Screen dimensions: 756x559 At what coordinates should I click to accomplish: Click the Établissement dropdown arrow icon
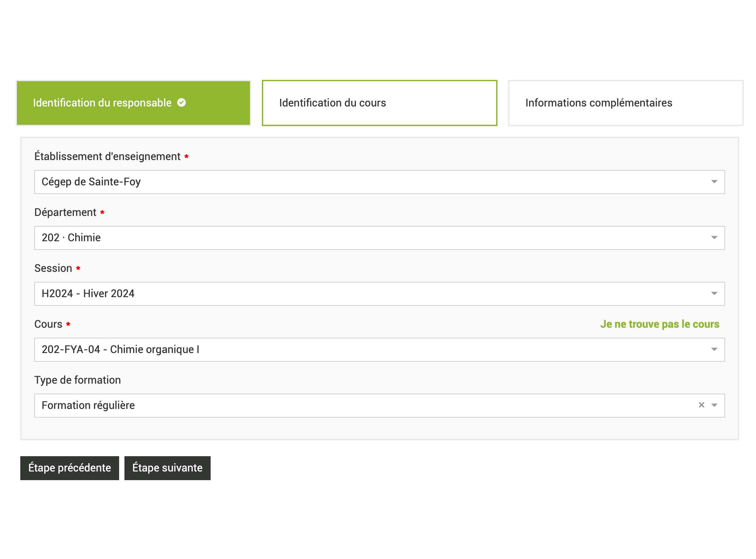click(714, 182)
